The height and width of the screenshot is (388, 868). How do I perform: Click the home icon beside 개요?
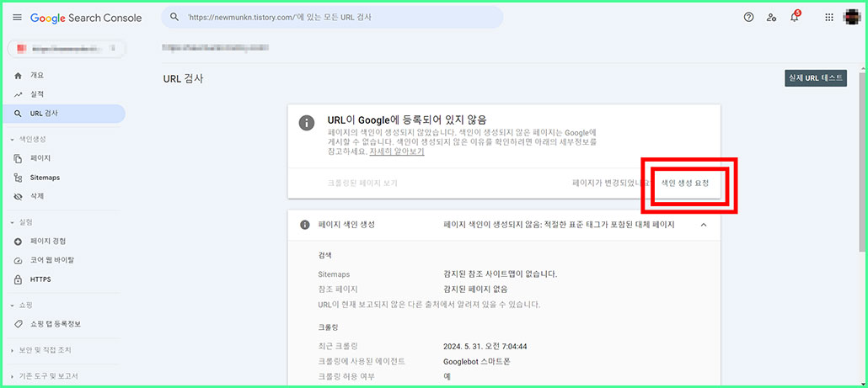click(x=18, y=75)
